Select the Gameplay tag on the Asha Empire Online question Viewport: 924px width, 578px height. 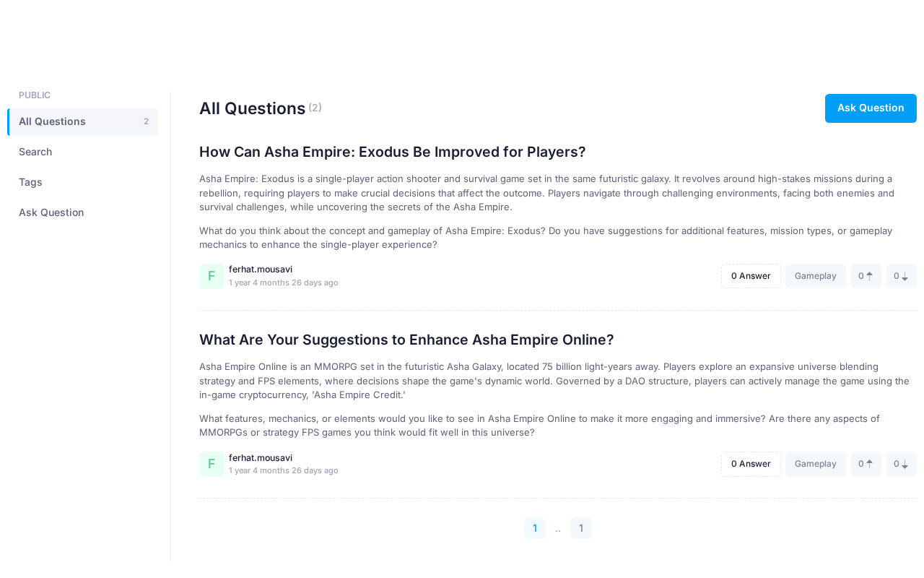click(x=815, y=464)
